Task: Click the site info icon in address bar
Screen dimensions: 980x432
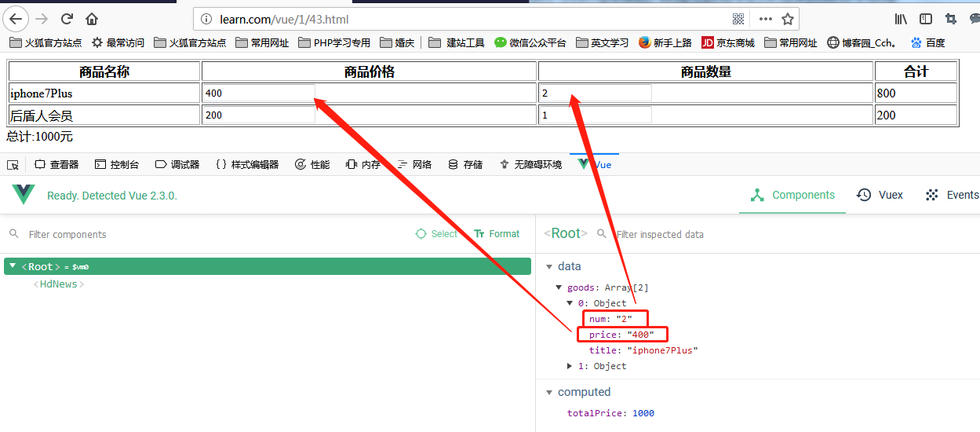Action: pos(206,19)
